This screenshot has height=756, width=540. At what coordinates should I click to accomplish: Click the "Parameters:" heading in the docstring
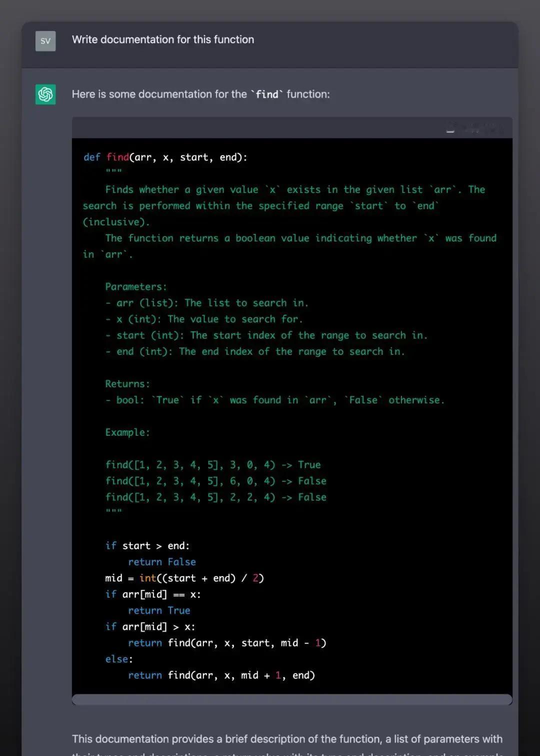(136, 287)
